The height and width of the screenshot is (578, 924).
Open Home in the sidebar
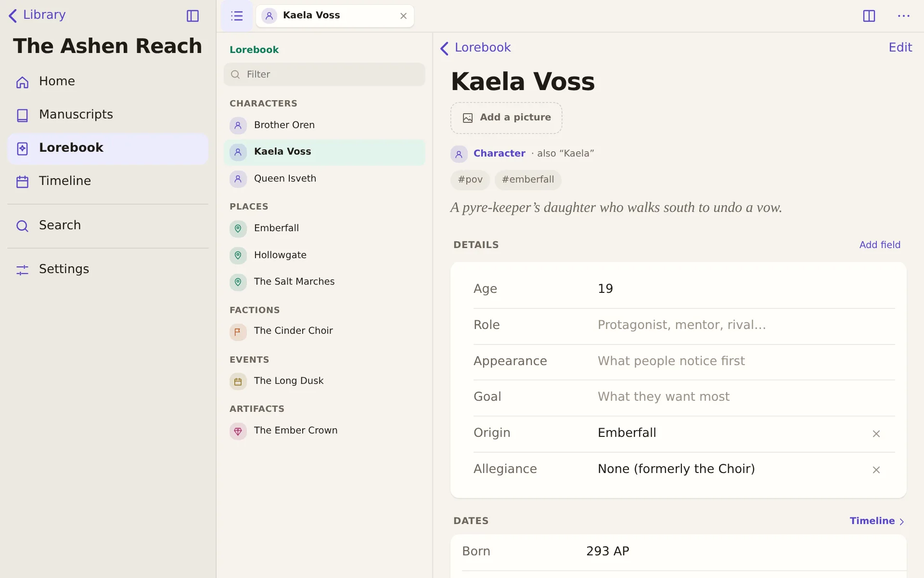108,81
